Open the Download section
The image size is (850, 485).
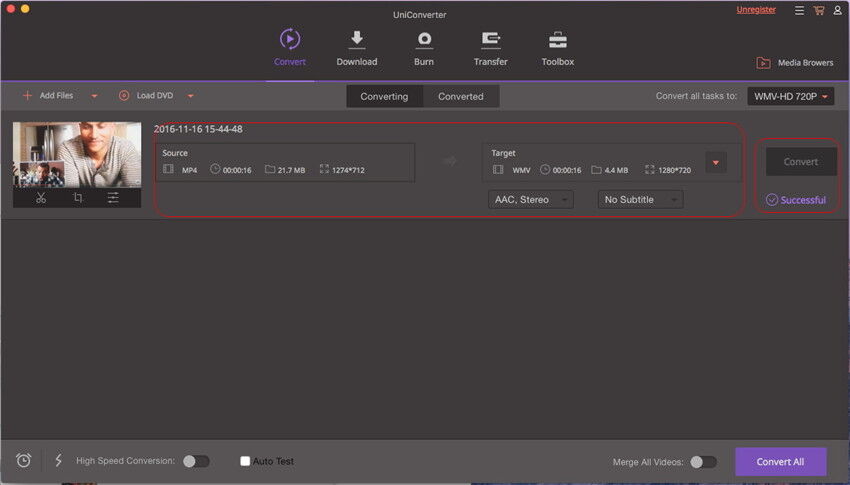[357, 48]
